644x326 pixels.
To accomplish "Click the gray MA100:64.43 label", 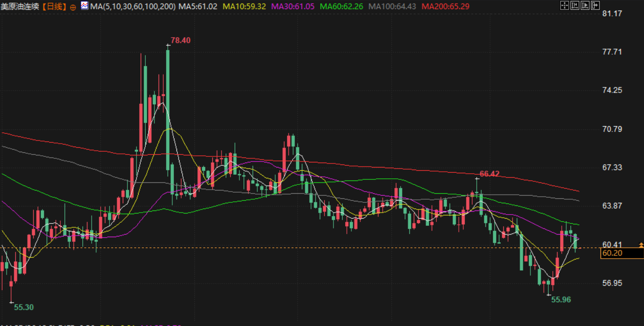I will point(392,6).
